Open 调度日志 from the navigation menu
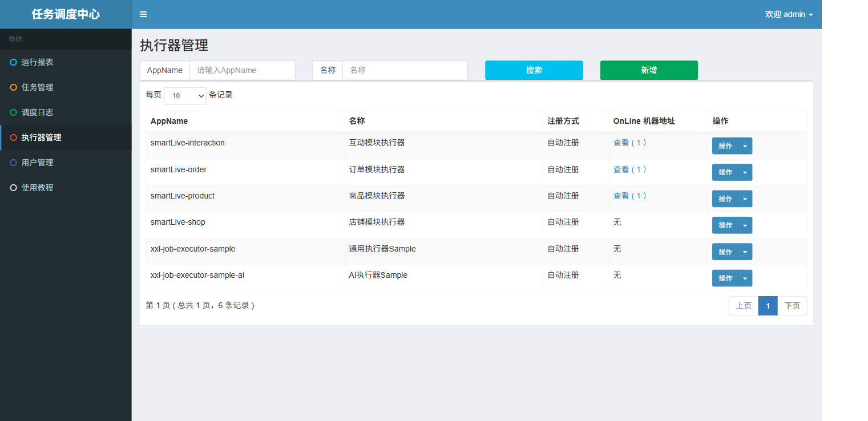The image size is (868, 421). click(x=38, y=112)
